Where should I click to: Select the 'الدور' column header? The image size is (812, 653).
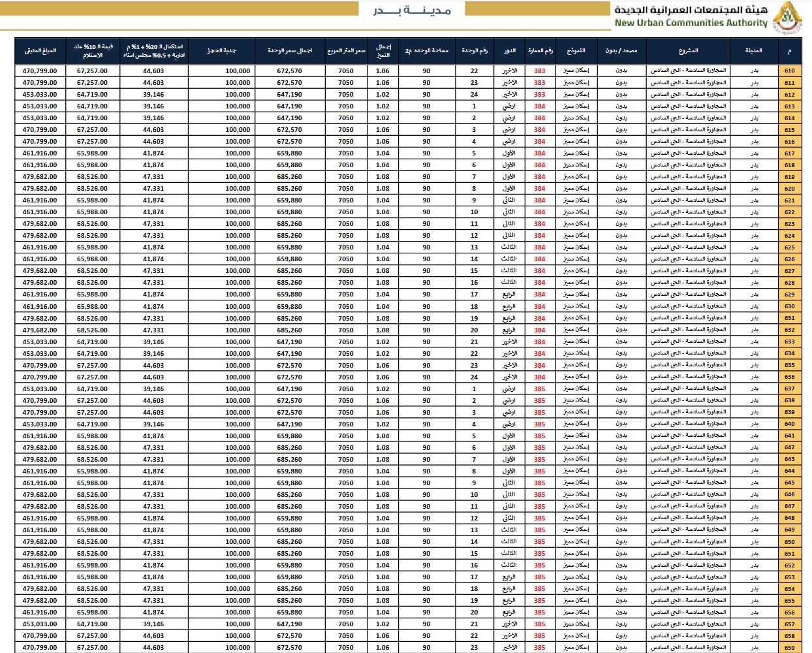(x=509, y=51)
